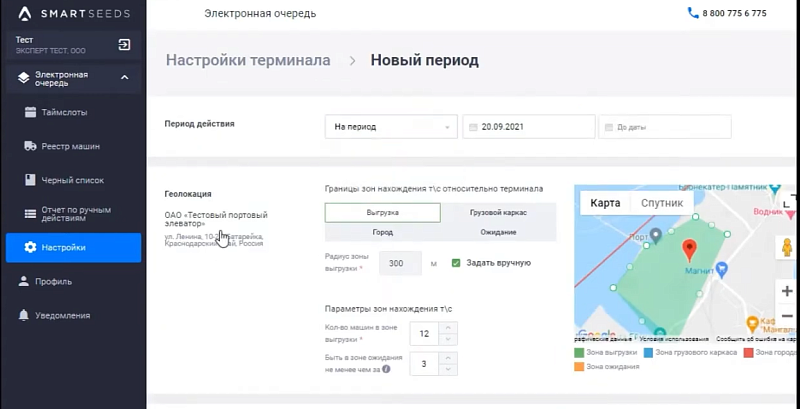Image resolution: width=800 pixels, height=409 pixels.
Task: Select the Город zone tab
Action: 383,232
